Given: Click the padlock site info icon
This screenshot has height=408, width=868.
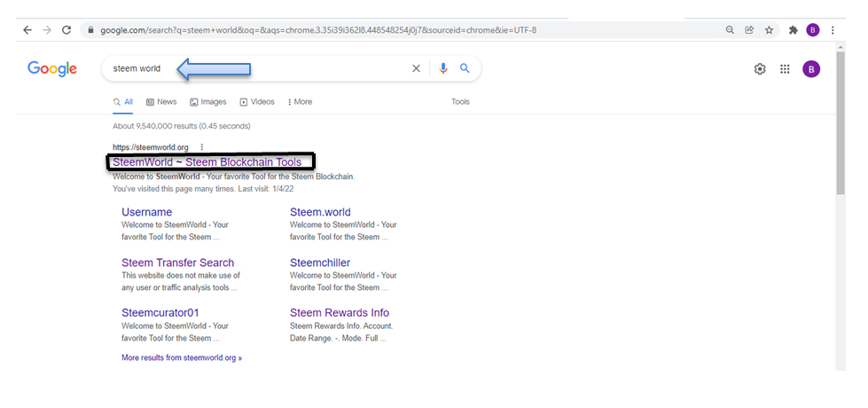Looking at the screenshot, I should [90, 30].
